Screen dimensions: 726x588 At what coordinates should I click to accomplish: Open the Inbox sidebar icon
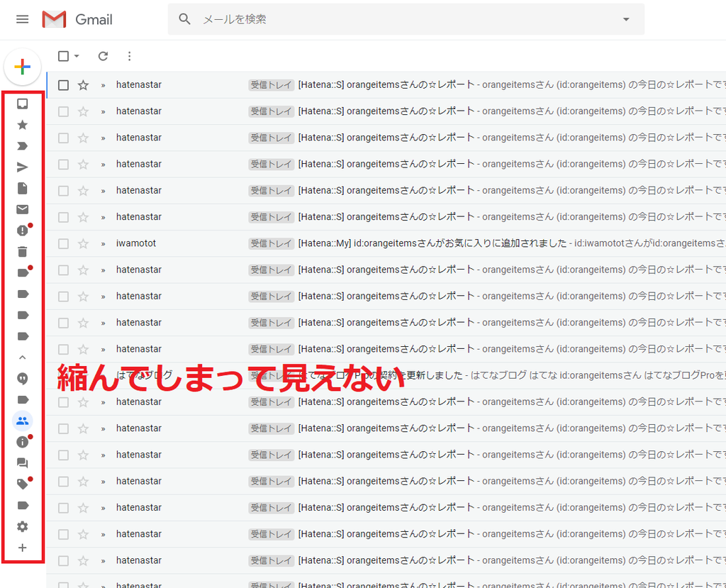tap(22, 104)
